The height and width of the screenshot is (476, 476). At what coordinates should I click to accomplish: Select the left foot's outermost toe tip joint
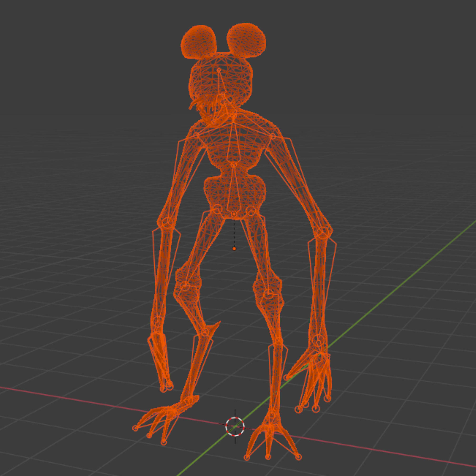(x=135, y=428)
